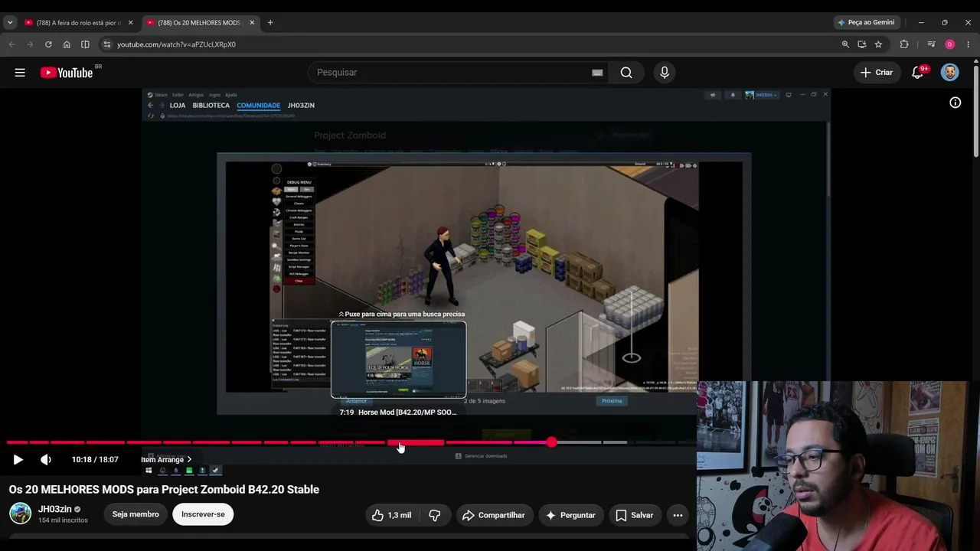The height and width of the screenshot is (551, 980).
Task: Open the three-dot more actions menu
Action: pos(678,515)
